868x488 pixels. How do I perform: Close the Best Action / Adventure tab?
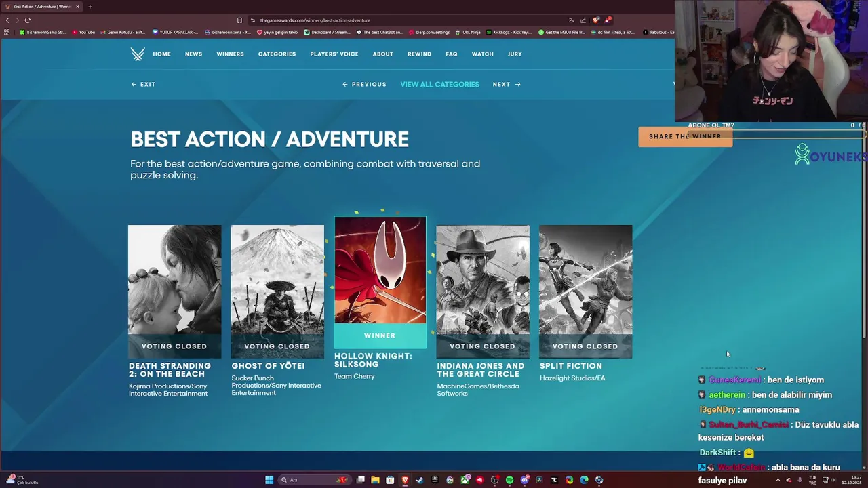77,7
